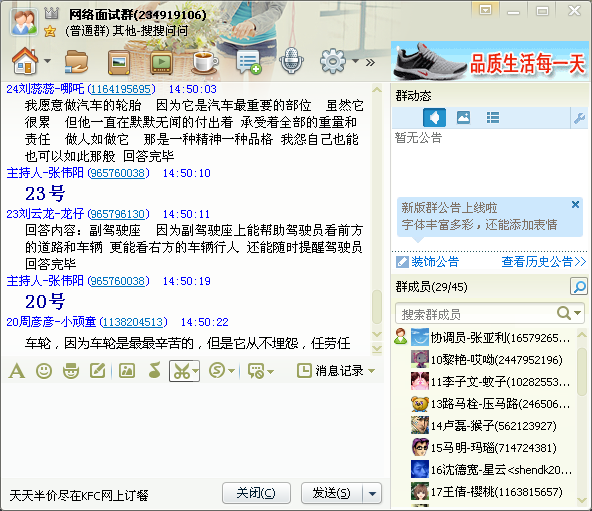
Task: Show more toolbar items double chevron
Action: pyautogui.click(x=370, y=62)
